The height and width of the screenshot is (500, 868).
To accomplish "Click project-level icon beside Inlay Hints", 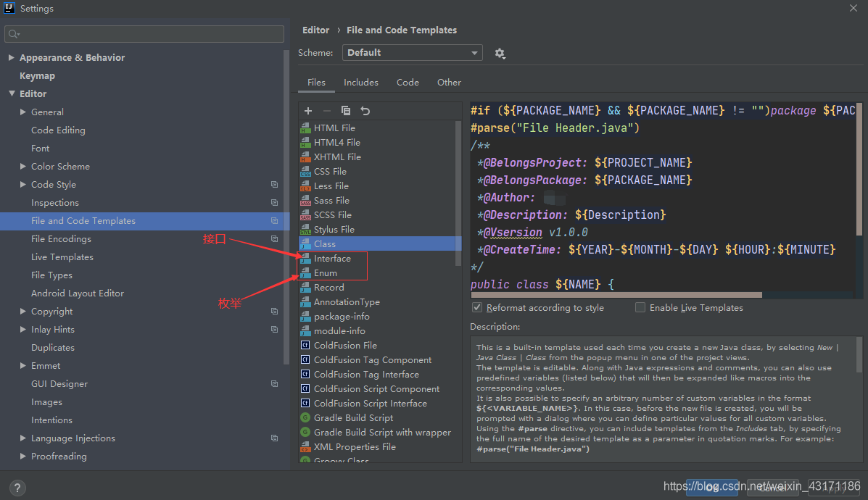I will (x=274, y=330).
